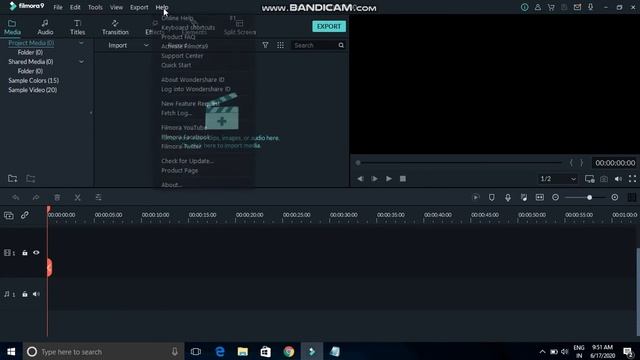The image size is (640, 360).
Task: Click the EXPORT button
Action: point(329,26)
